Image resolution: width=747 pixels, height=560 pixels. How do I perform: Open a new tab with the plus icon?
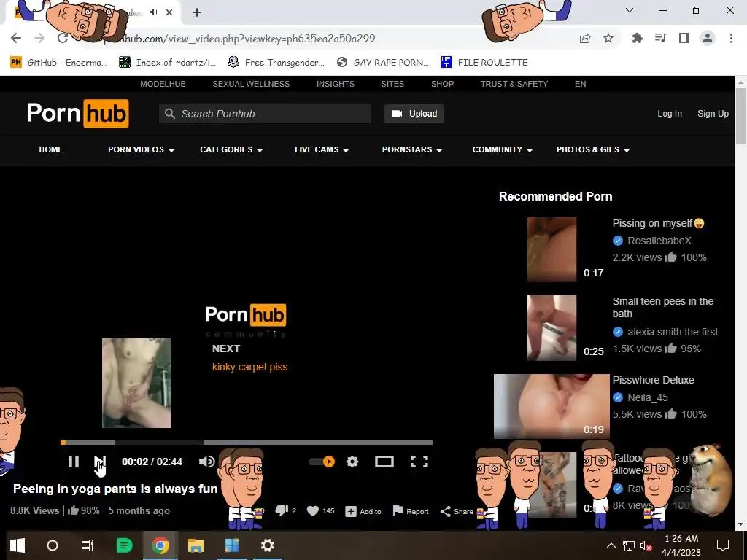pyautogui.click(x=197, y=12)
